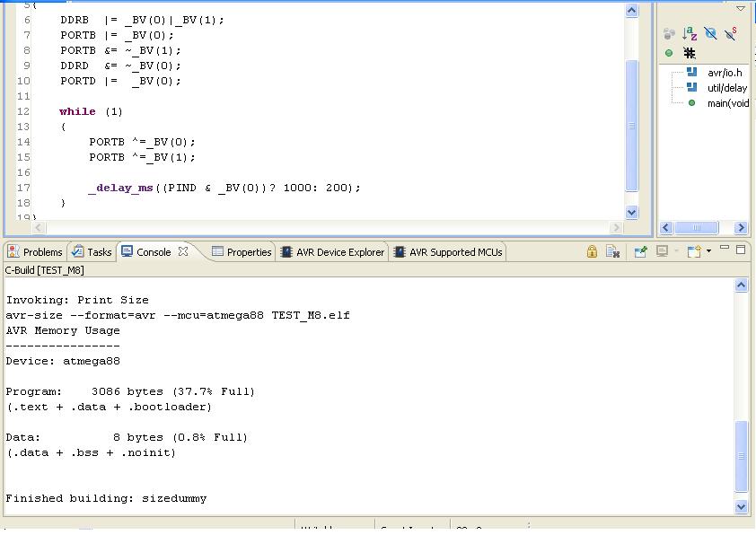
Task: Click '(.data + .bss + .noinit)' line
Action: 91,453
